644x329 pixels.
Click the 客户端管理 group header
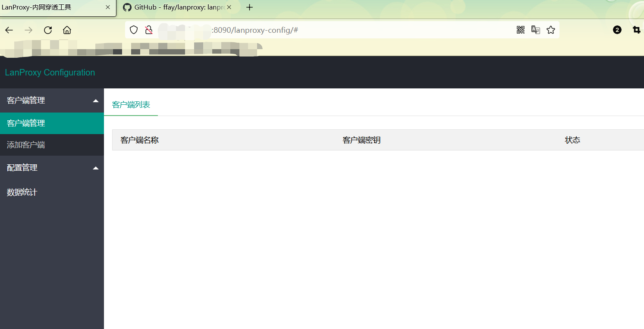(52, 100)
